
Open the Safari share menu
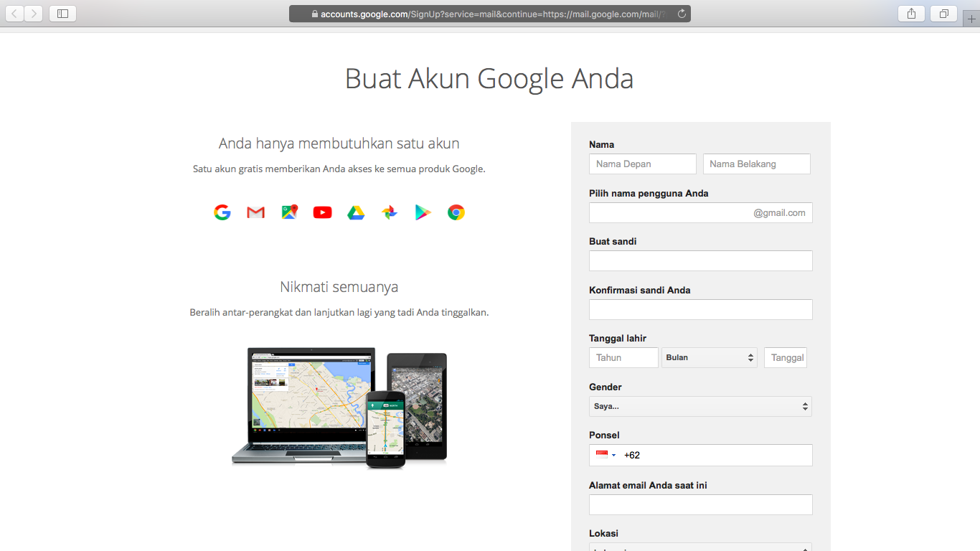(911, 13)
